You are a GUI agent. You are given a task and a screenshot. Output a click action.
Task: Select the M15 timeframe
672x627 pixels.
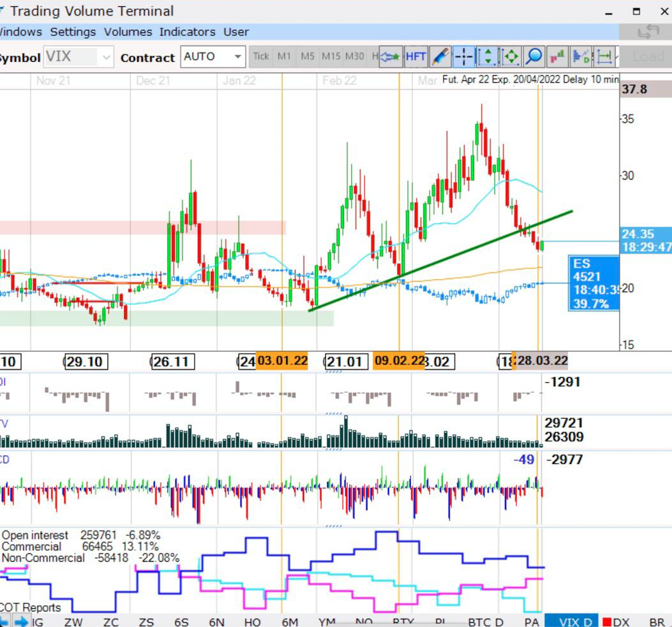[x=331, y=57]
